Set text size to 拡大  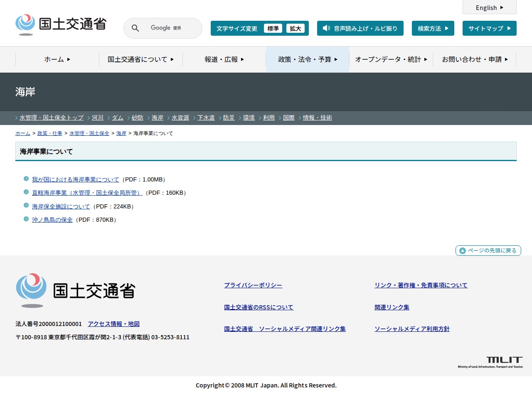295,28
